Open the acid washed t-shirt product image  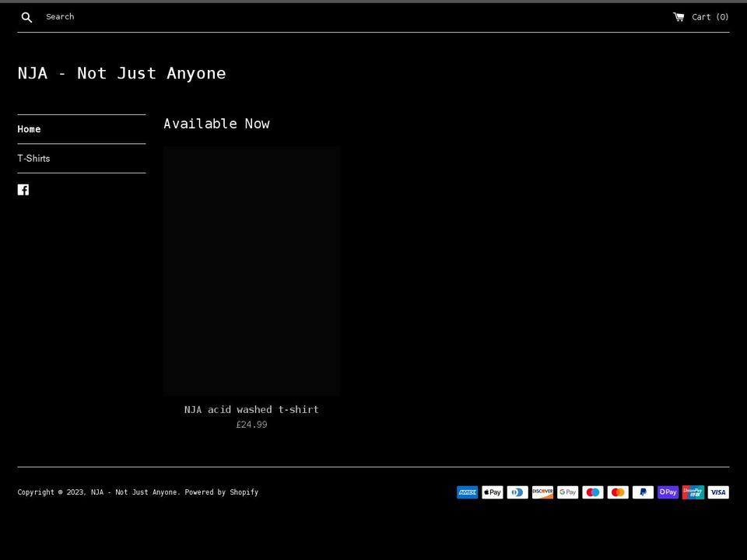(251, 271)
